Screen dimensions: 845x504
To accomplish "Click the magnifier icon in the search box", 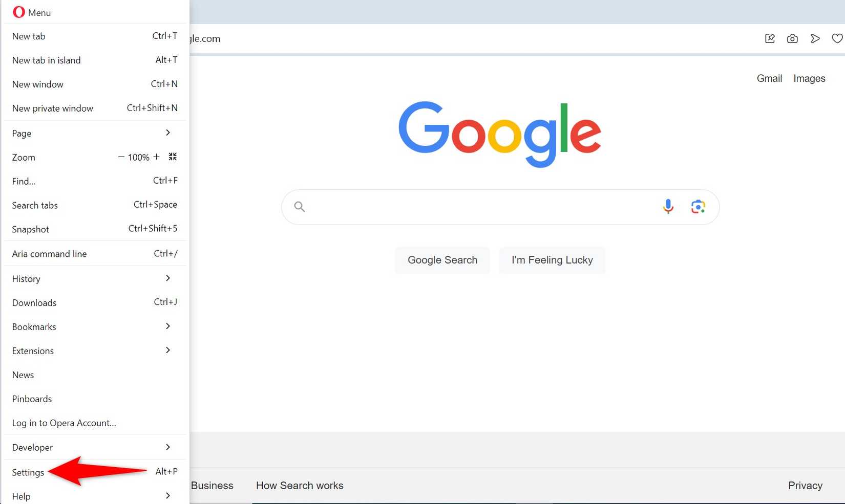I will tap(299, 207).
